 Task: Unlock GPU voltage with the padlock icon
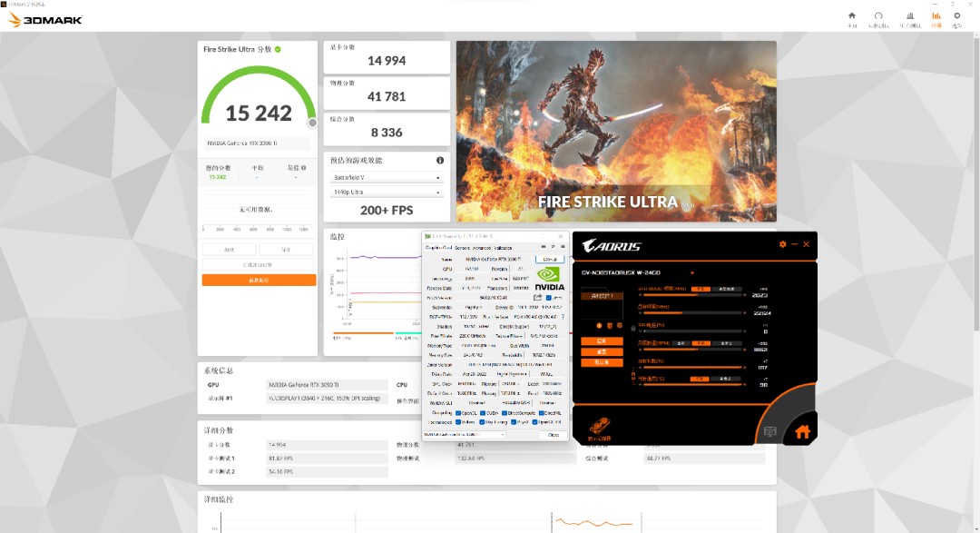pyautogui.click(x=633, y=328)
